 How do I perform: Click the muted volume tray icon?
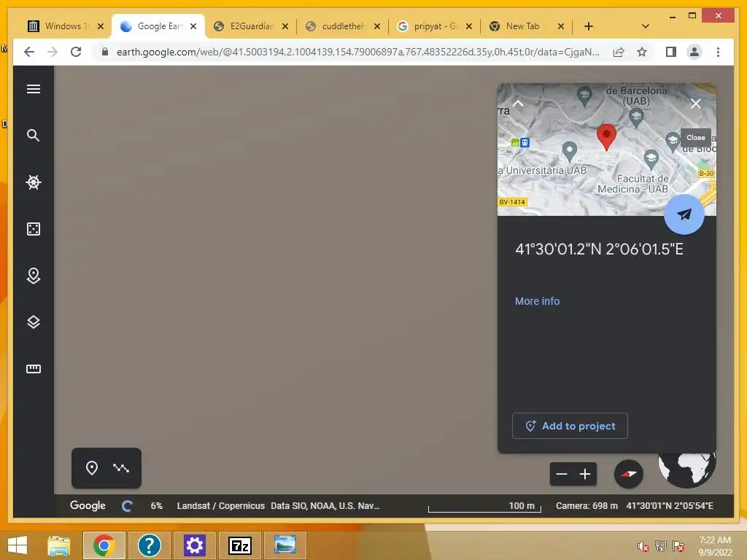(643, 546)
